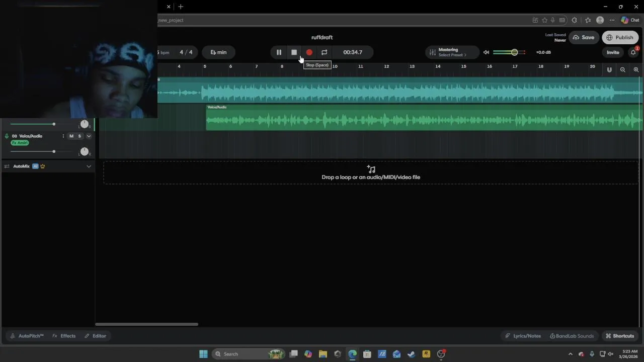Click the AutoMix AI badge

35,166
